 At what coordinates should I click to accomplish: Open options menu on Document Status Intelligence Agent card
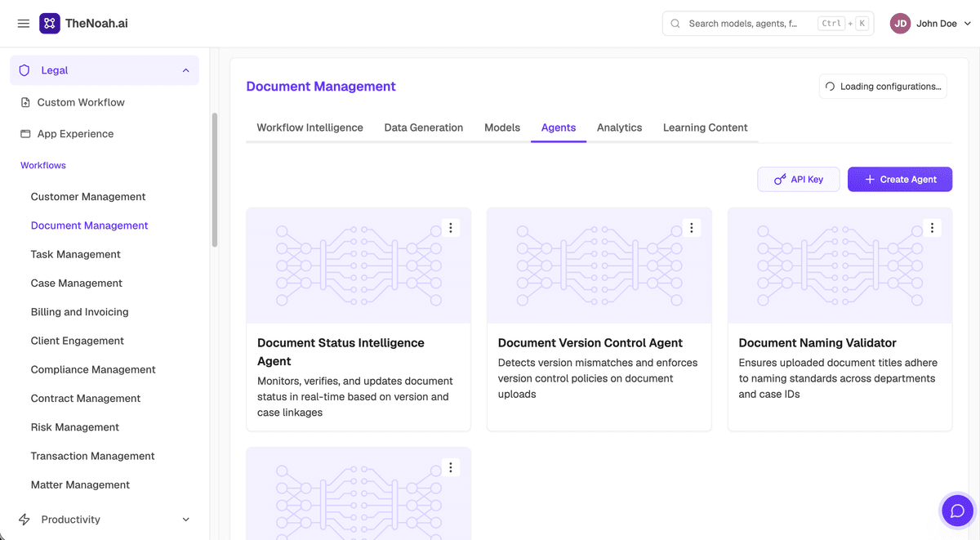tap(451, 228)
